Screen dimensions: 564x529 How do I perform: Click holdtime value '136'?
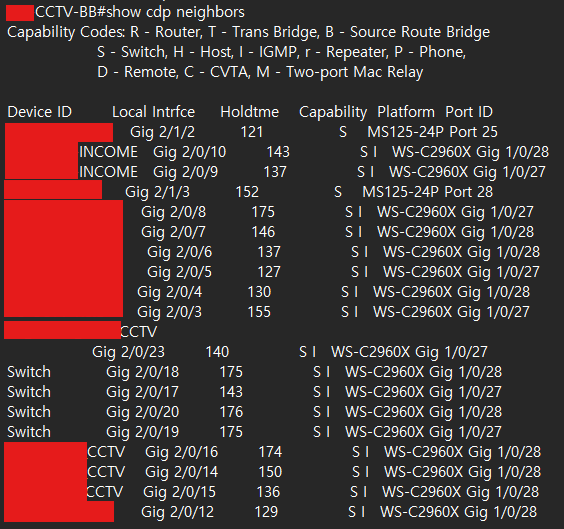pos(268,492)
